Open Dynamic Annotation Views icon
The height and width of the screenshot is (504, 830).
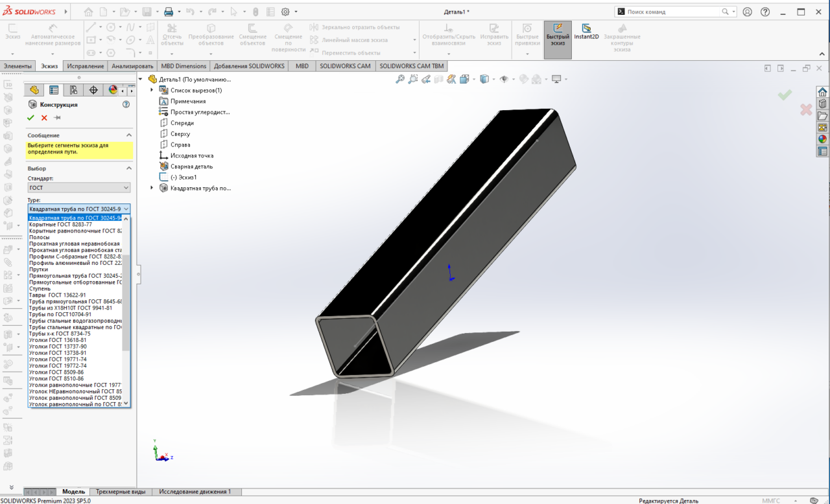[452, 79]
